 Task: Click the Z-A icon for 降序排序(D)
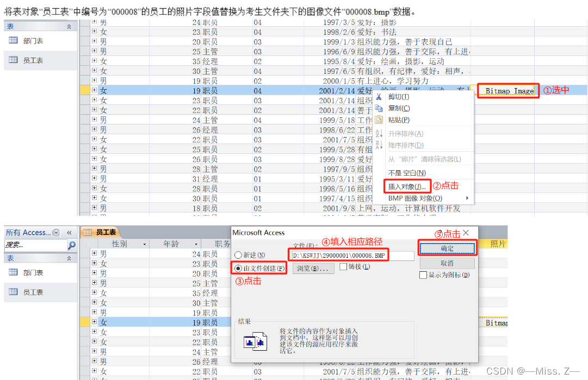[379, 145]
